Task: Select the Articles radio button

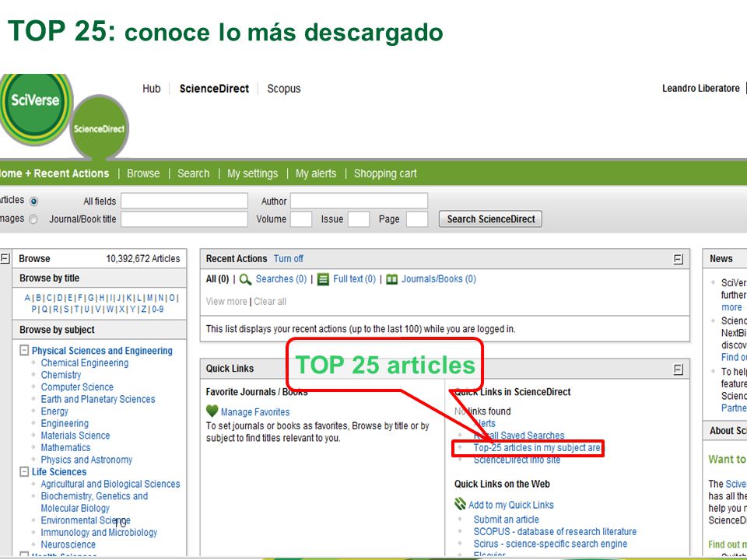Action: coord(33,201)
